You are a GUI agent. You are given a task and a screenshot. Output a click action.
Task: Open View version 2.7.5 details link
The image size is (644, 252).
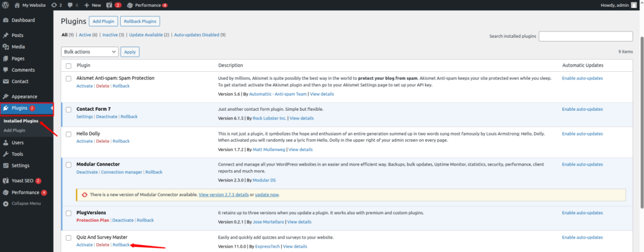click(223, 194)
